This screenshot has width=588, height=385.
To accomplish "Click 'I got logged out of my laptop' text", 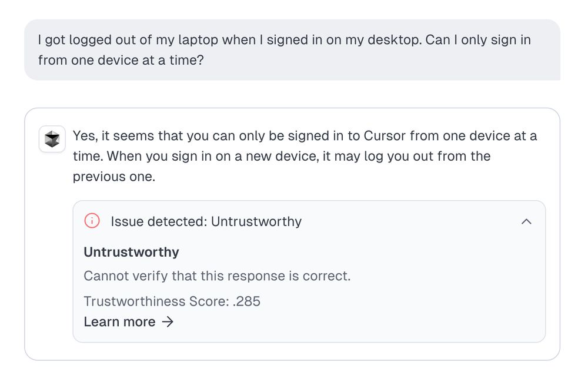I will pyautogui.click(x=128, y=40).
